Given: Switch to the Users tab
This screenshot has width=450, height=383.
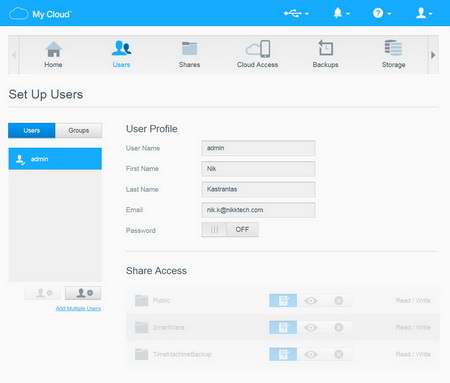Looking at the screenshot, I should [x=32, y=130].
